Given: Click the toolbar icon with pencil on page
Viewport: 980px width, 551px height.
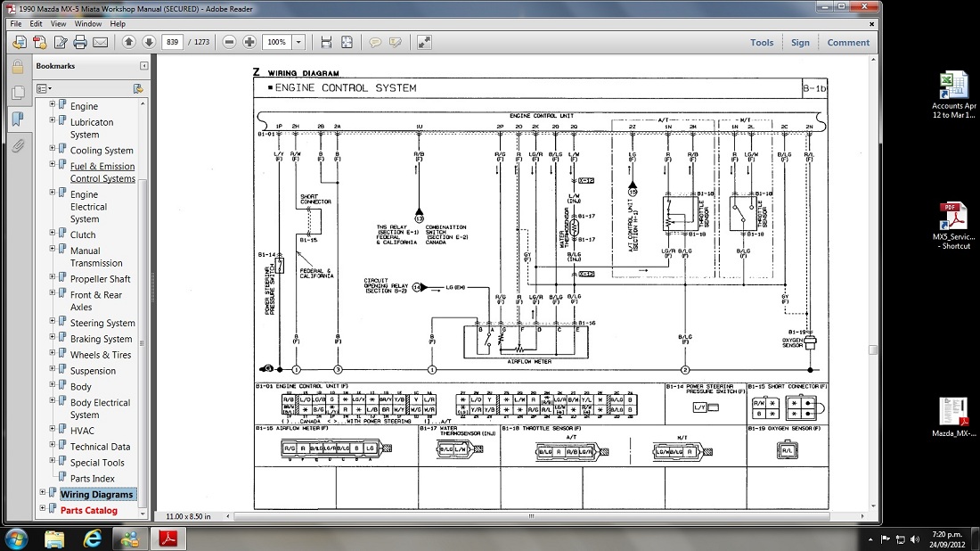Looking at the screenshot, I should coord(60,42).
